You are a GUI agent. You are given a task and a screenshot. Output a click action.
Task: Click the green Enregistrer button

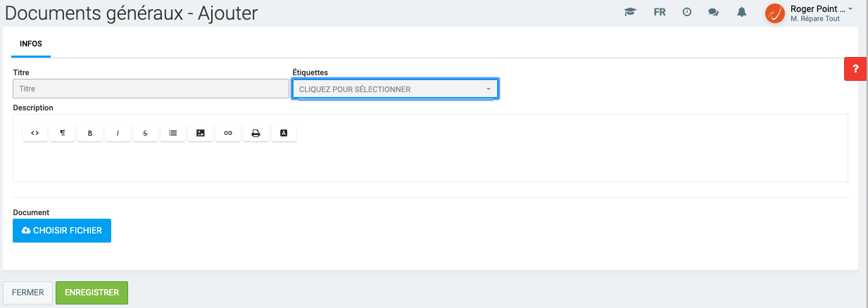pyautogui.click(x=92, y=293)
